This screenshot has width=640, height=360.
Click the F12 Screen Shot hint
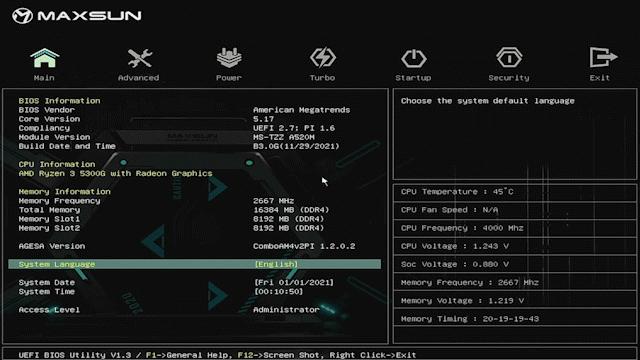coord(281,355)
